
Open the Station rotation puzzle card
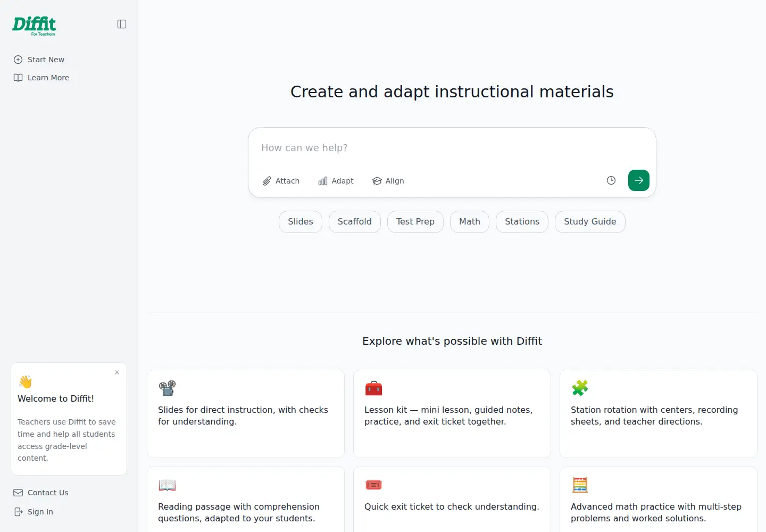point(659,414)
